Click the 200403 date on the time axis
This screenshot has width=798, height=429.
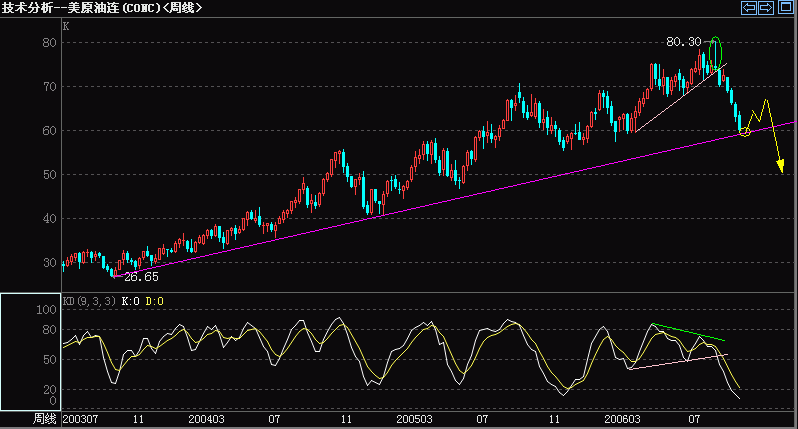click(x=206, y=418)
